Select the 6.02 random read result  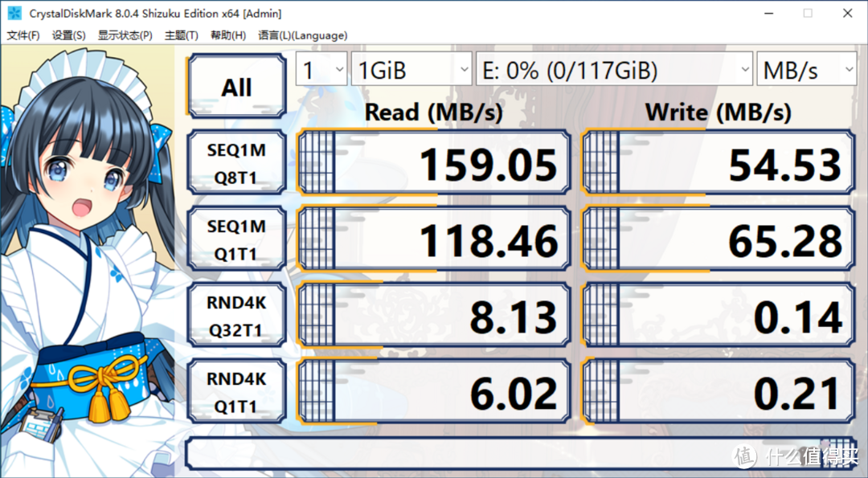click(434, 392)
